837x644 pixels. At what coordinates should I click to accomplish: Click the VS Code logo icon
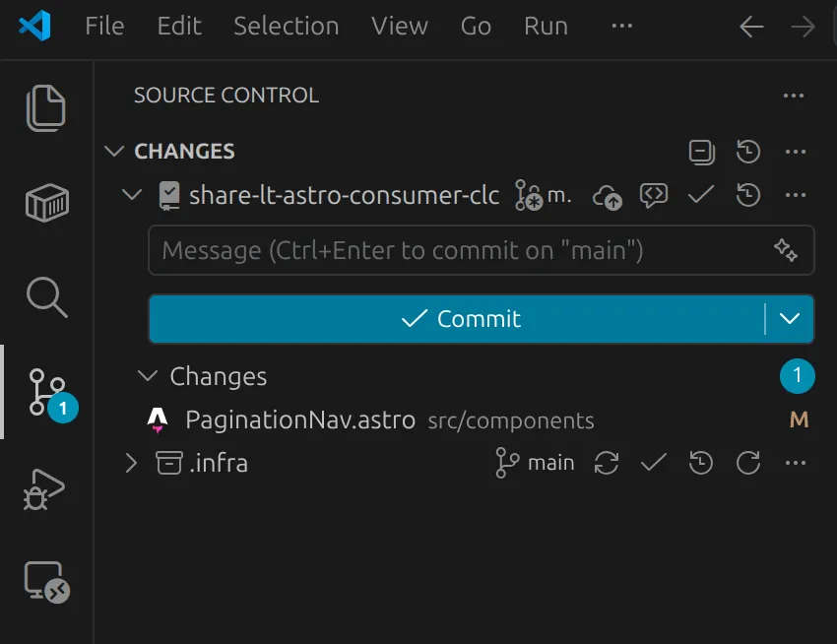click(x=34, y=26)
